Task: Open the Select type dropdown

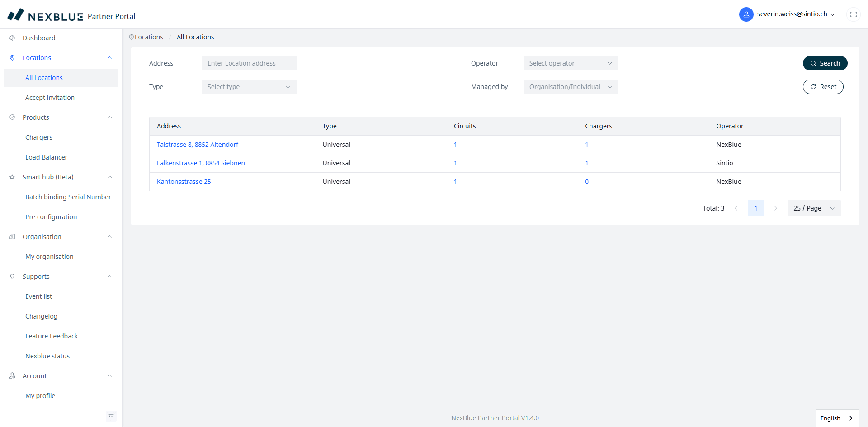Action: pyautogui.click(x=249, y=87)
